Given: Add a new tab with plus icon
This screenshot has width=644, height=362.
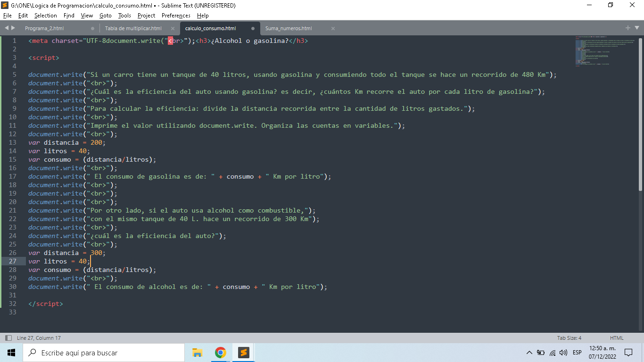Looking at the screenshot, I should pos(628,28).
